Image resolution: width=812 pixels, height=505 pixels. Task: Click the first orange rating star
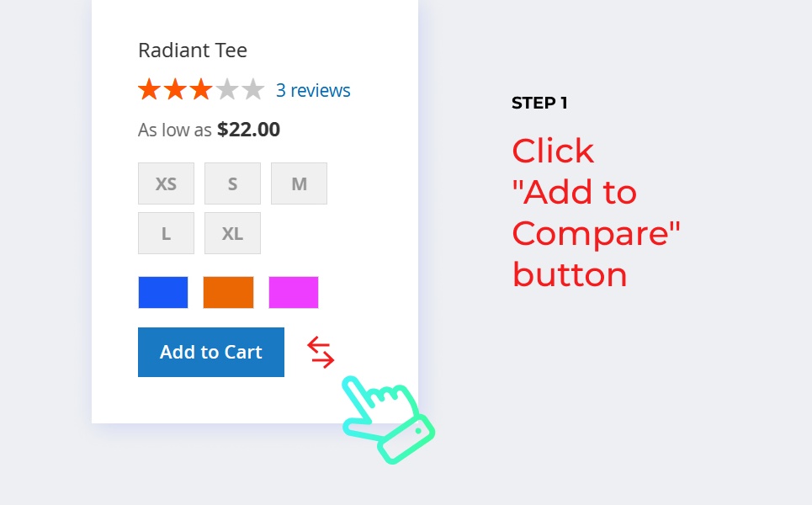click(x=149, y=89)
